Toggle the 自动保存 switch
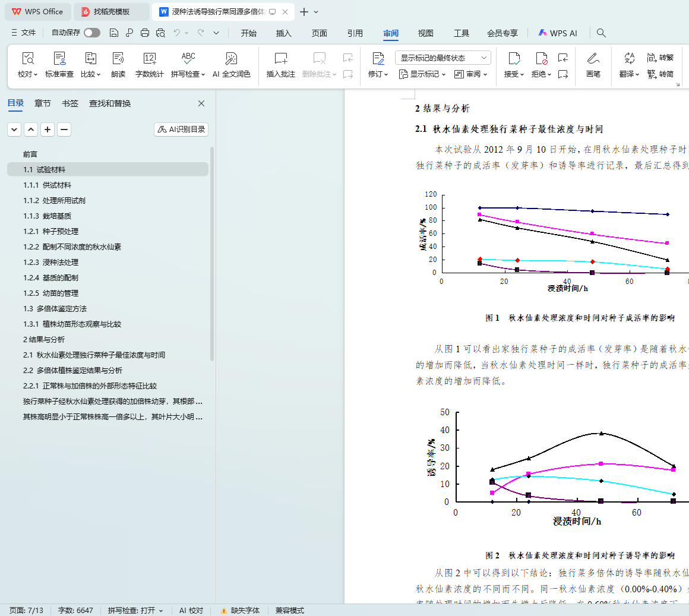Viewport: 689px width, 616px height. [92, 33]
